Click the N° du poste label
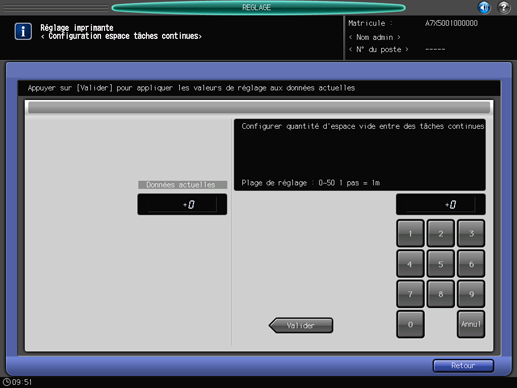Screen dimensions: 517x388 pos(379,50)
